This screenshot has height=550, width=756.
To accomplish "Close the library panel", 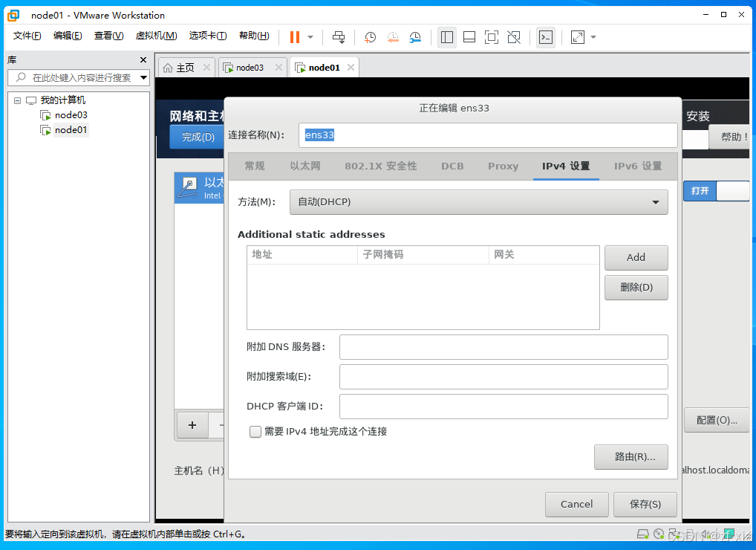I will pyautogui.click(x=143, y=59).
